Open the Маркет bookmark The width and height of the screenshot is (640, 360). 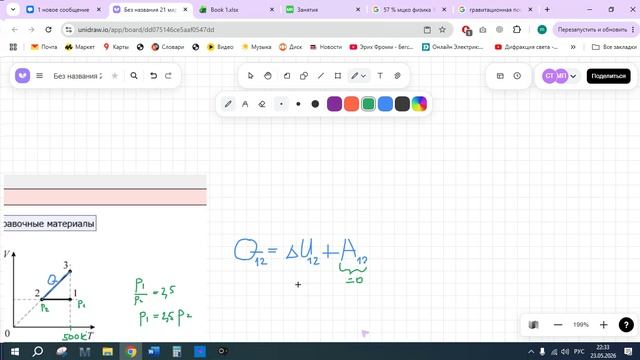[x=80, y=47]
